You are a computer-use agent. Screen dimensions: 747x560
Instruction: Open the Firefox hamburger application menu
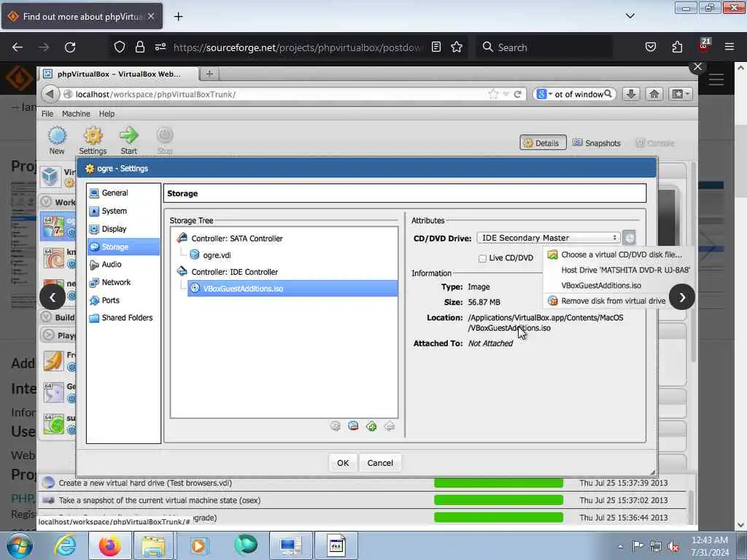(x=729, y=47)
